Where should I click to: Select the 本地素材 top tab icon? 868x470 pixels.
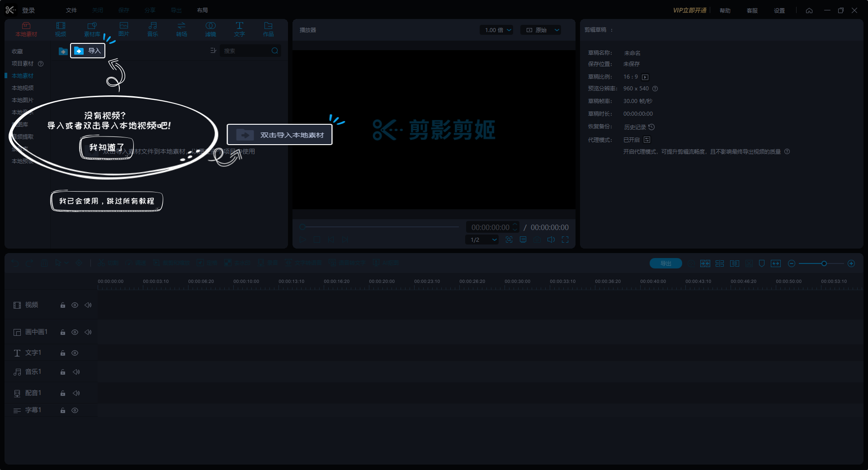(x=26, y=29)
